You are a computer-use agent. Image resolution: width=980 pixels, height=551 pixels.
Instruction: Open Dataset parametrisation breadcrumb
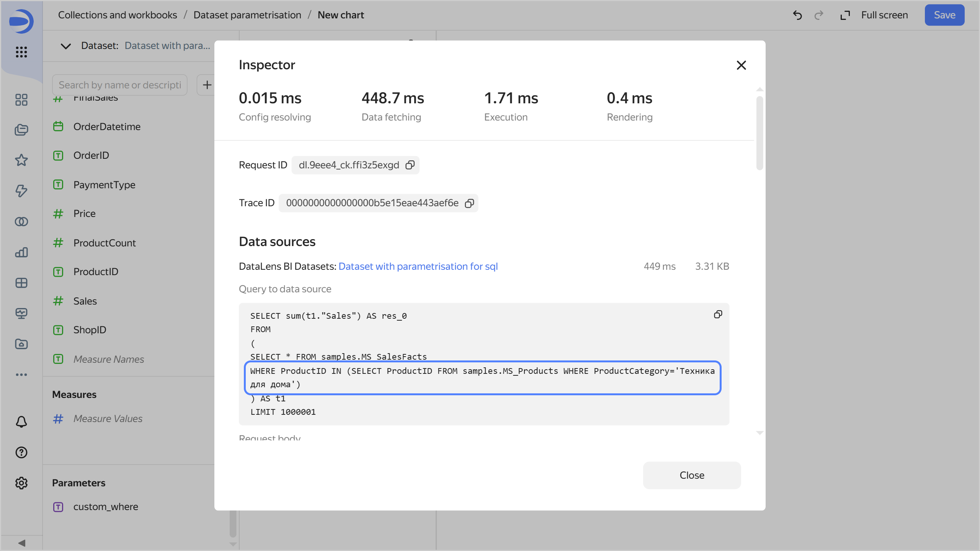pos(247,15)
